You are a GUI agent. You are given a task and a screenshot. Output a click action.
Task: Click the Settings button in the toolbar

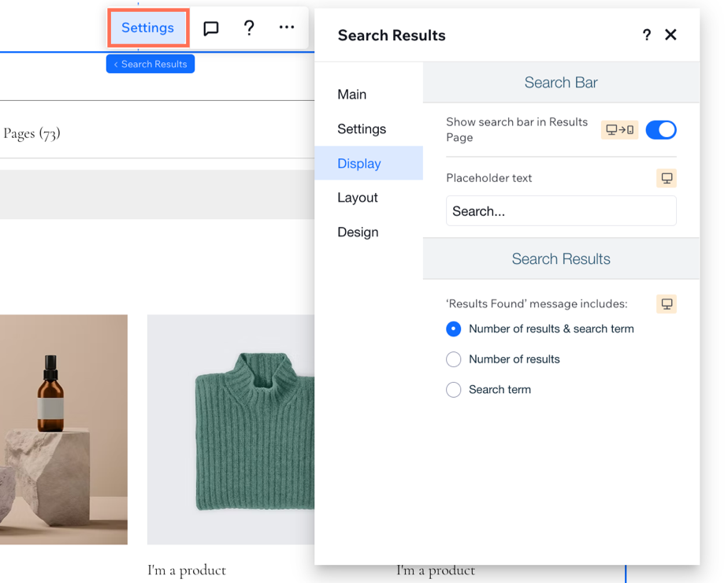pos(148,28)
